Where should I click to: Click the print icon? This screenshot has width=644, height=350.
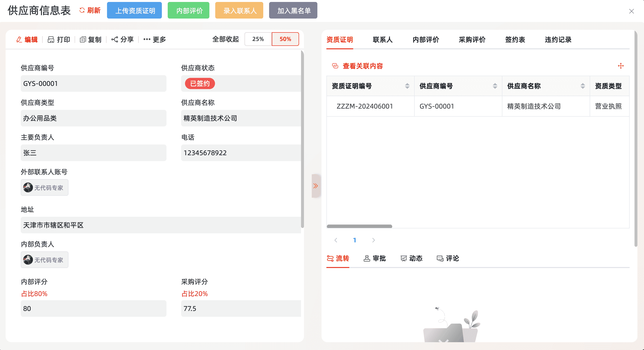[x=51, y=40]
